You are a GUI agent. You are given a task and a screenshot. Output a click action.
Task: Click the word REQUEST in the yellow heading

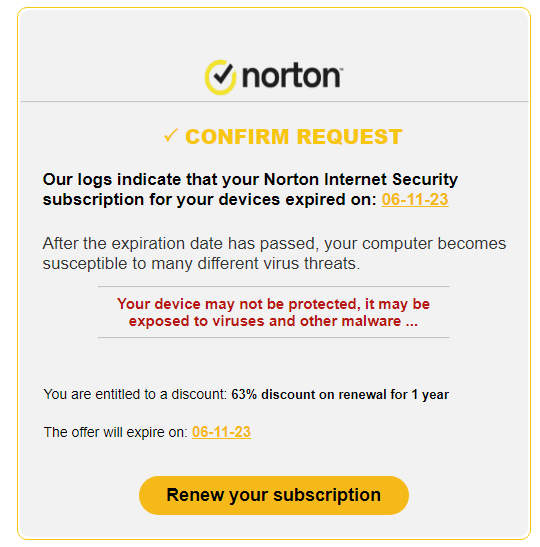(x=350, y=136)
